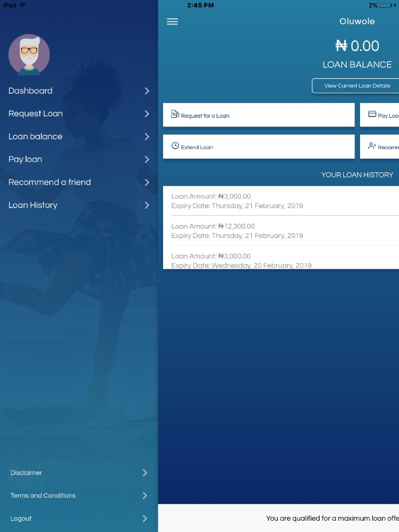Click the Extend Loan clock icon
Viewport: 399px width, 532px height.
click(175, 146)
